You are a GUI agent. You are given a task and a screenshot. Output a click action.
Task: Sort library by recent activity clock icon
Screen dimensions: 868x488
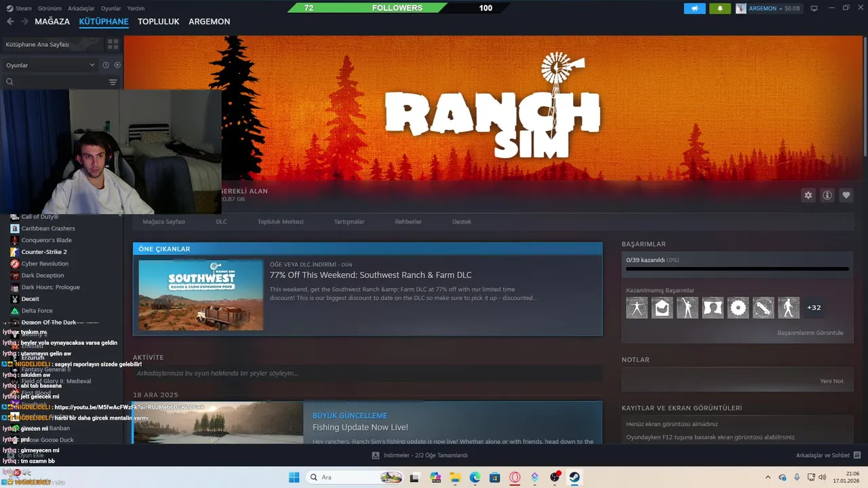106,65
